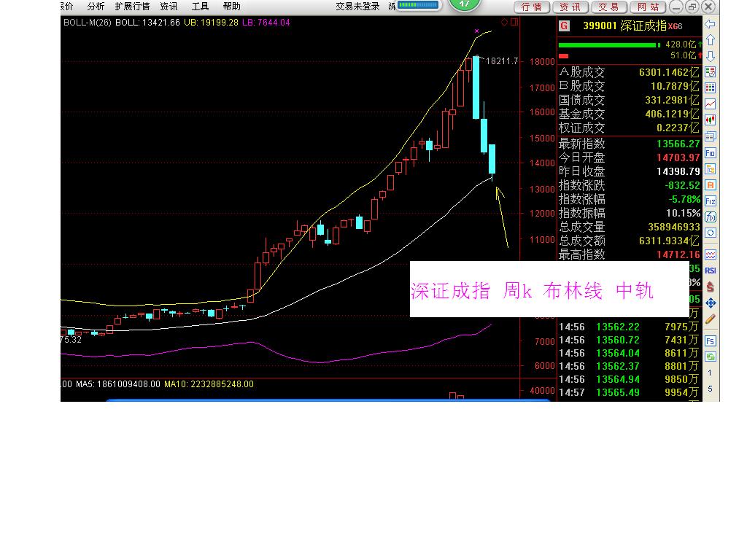The image size is (747, 560).
Task: Click the 18211.7 peak price label
Action: pyautogui.click(x=502, y=61)
